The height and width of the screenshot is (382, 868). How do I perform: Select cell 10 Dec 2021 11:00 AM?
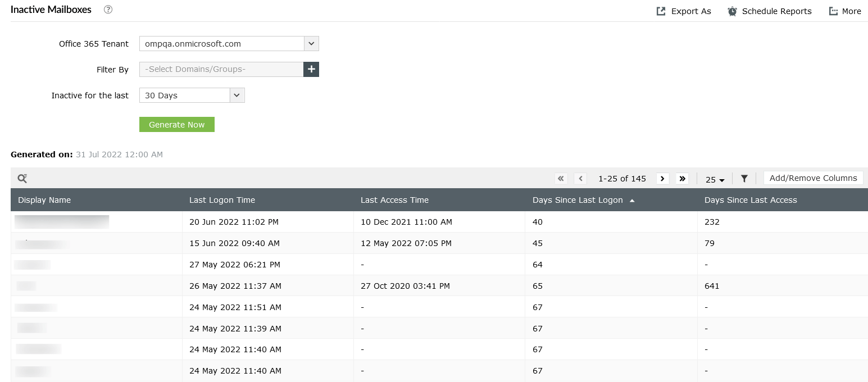[x=406, y=222]
